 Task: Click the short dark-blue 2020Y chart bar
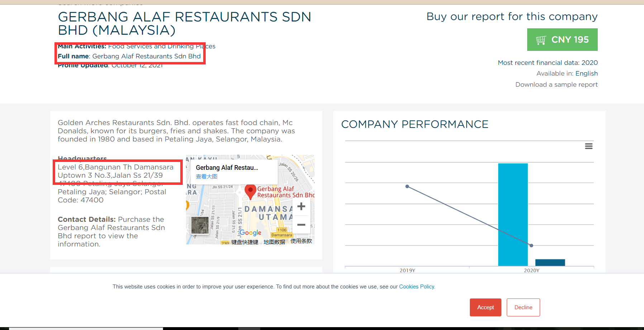click(550, 263)
